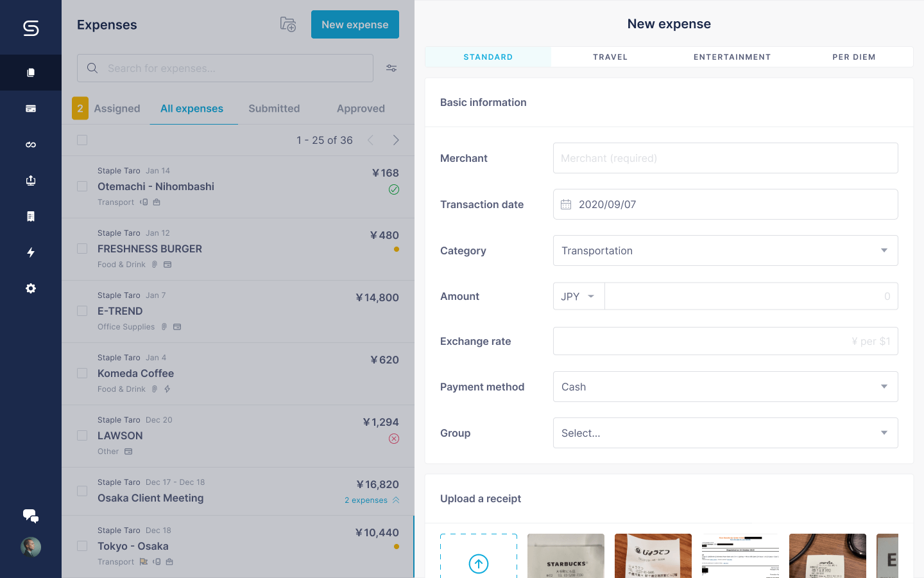Click the New expense button
This screenshot has height=578, width=924.
[355, 24]
